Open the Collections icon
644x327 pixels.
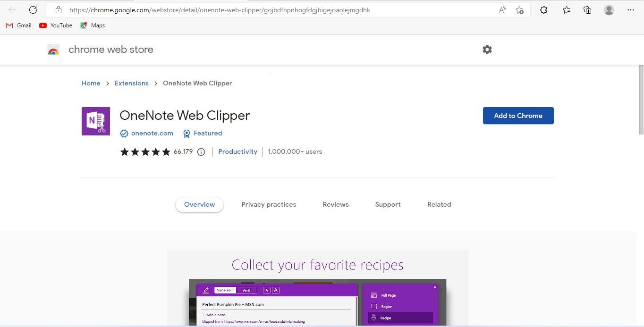(x=587, y=10)
